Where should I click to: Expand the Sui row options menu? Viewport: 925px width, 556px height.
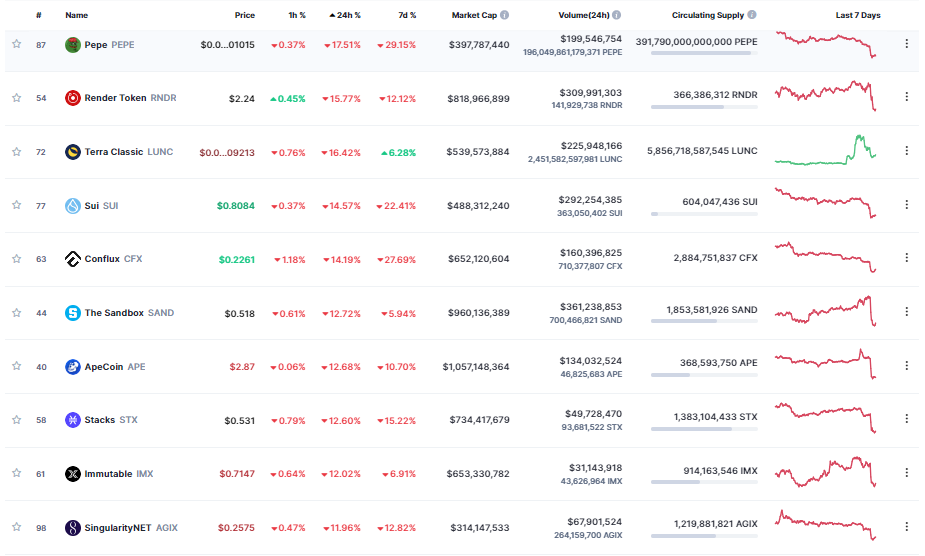(907, 204)
